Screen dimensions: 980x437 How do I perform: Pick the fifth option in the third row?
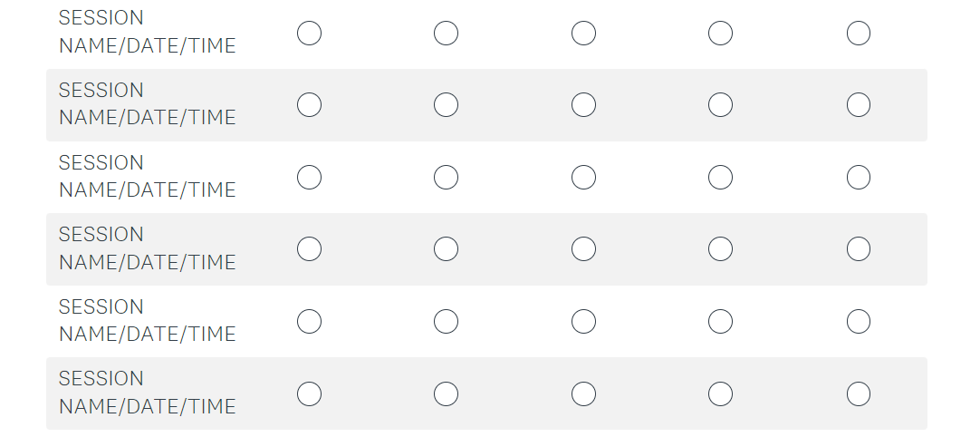859,178
